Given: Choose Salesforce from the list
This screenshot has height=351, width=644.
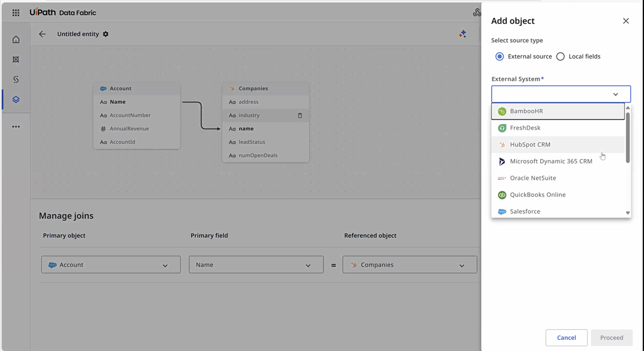Looking at the screenshot, I should point(558,211).
